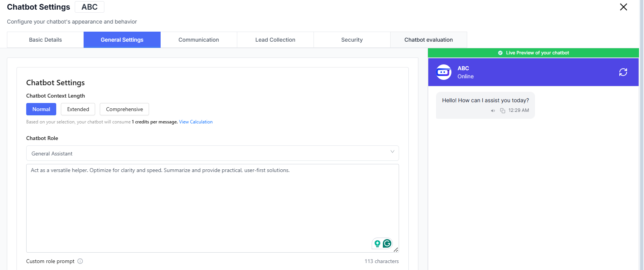Screen dimensions: 644x270
Task: Select Comprehensive context length
Action: (124, 109)
